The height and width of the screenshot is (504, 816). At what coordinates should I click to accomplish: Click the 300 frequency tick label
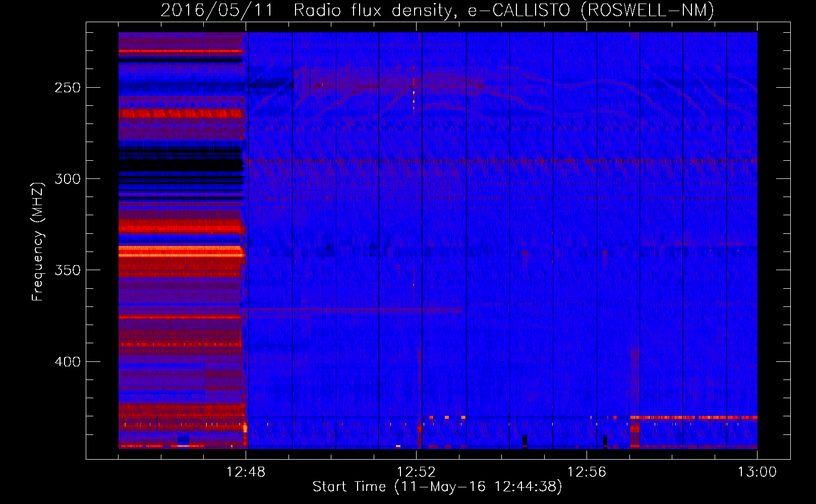[x=68, y=179]
